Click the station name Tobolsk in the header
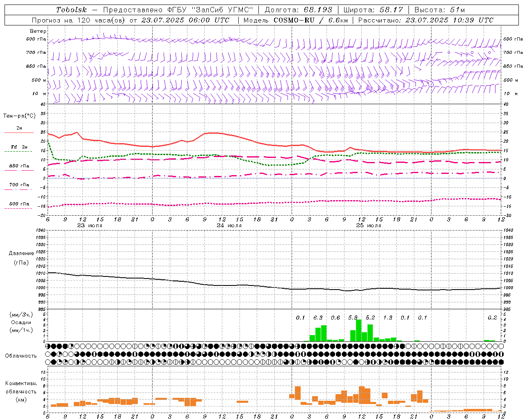 (72, 10)
